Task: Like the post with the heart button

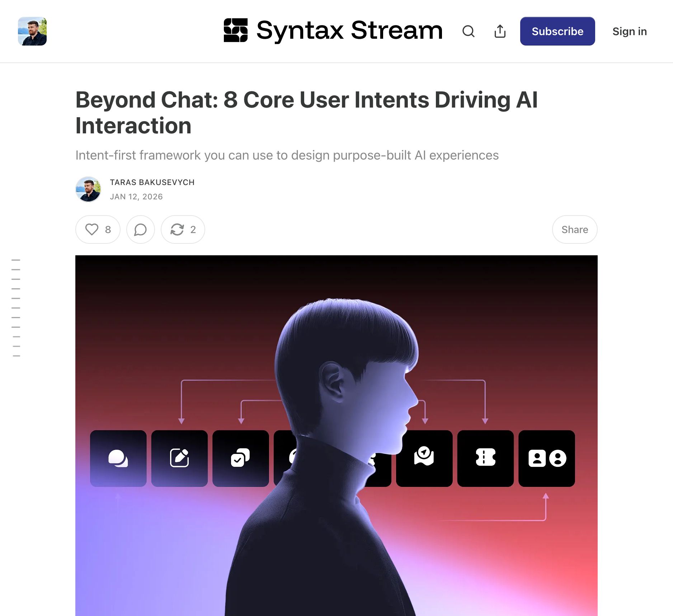Action: [x=98, y=229]
